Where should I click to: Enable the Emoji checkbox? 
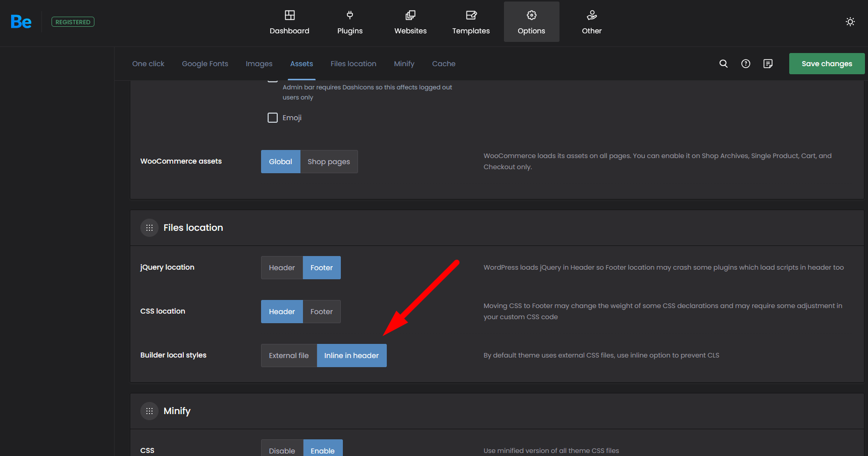point(273,118)
